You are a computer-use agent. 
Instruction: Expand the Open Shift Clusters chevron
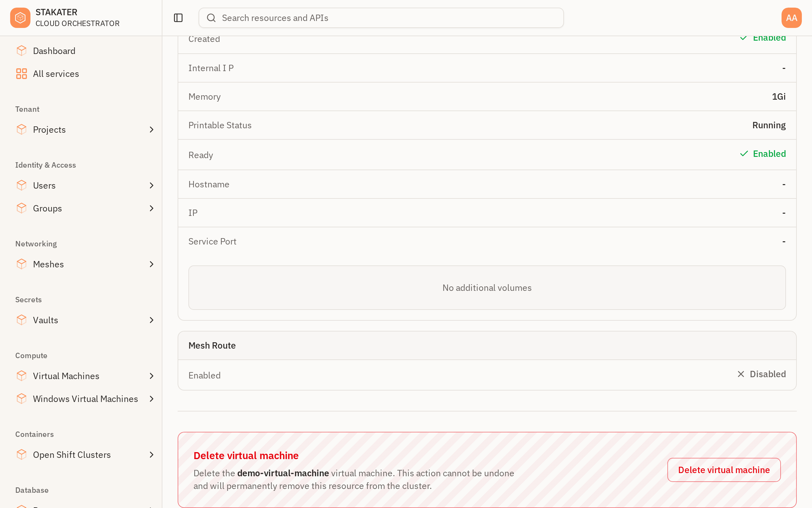coord(152,455)
